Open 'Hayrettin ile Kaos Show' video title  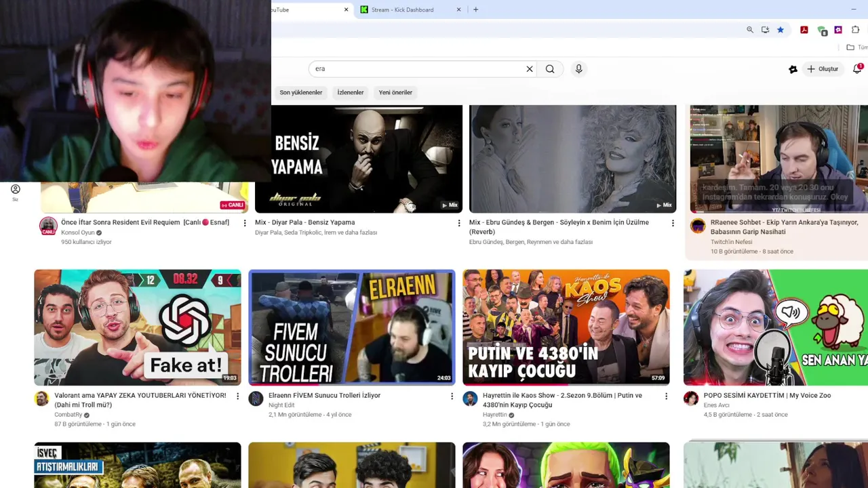(562, 400)
